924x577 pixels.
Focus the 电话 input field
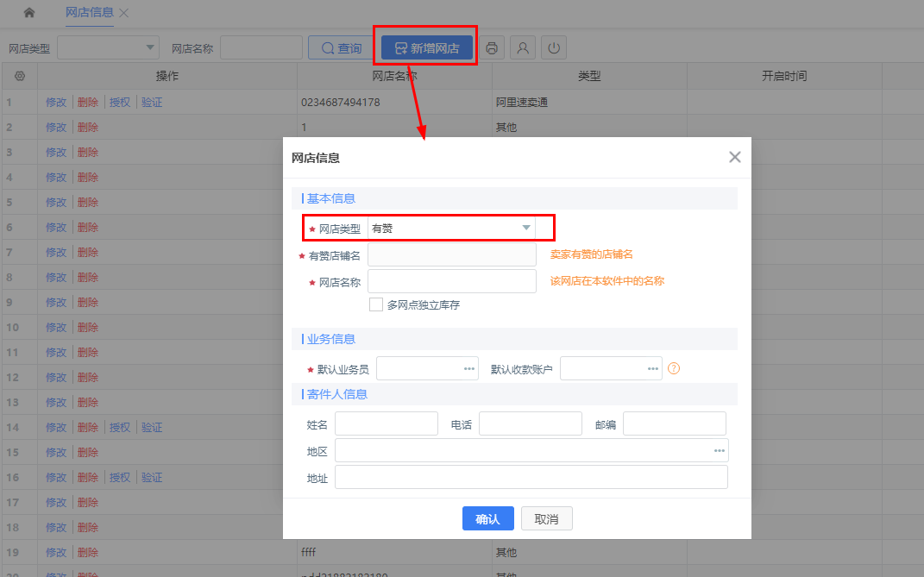tap(531, 423)
